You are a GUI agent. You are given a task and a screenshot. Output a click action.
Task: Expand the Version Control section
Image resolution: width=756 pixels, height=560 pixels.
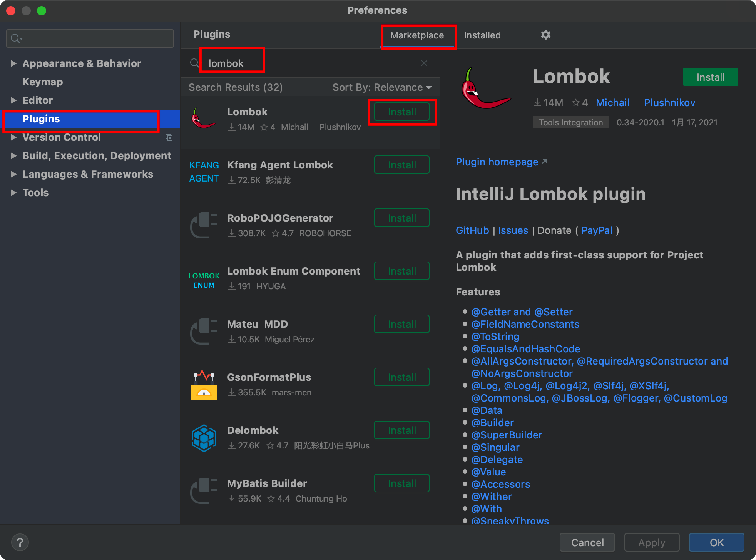coord(13,137)
